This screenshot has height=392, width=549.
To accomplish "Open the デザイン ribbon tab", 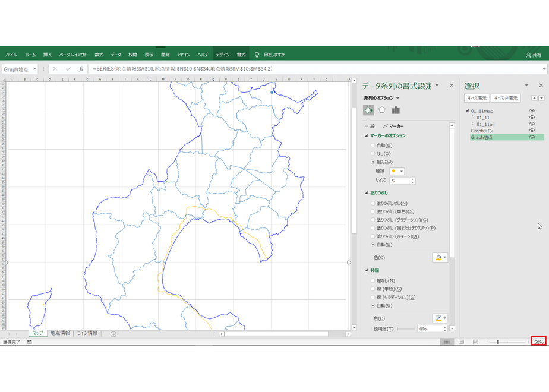I will coord(222,55).
